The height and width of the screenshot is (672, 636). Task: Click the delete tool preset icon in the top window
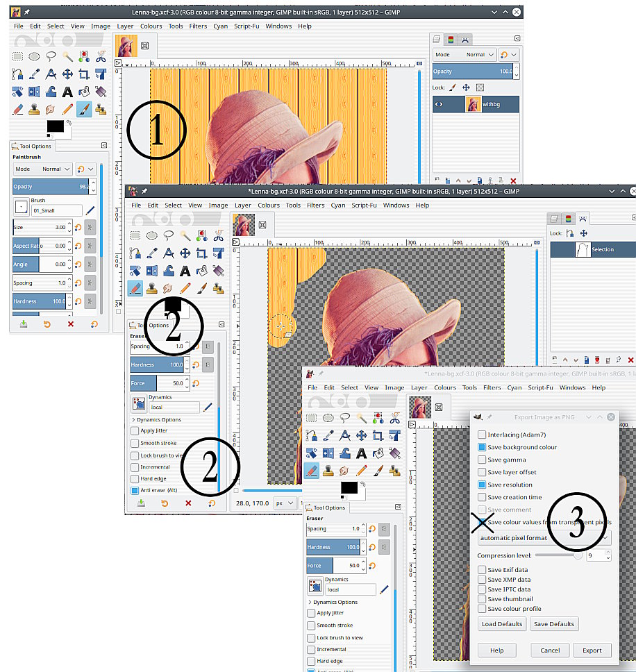(71, 324)
